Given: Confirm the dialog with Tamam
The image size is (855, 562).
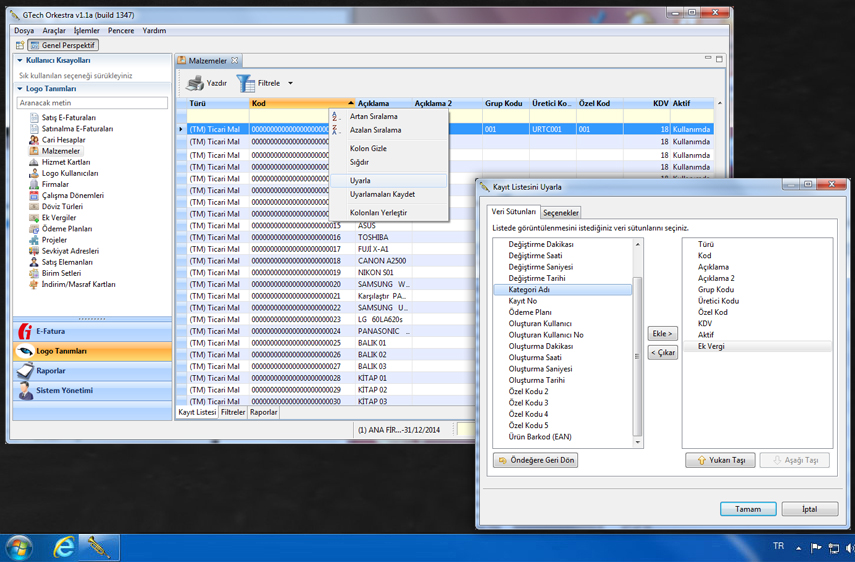Looking at the screenshot, I should tap(747, 509).
